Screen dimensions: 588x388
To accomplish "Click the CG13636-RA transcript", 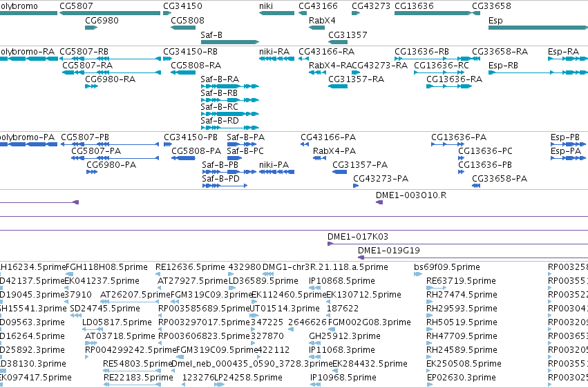I will 449,86.
